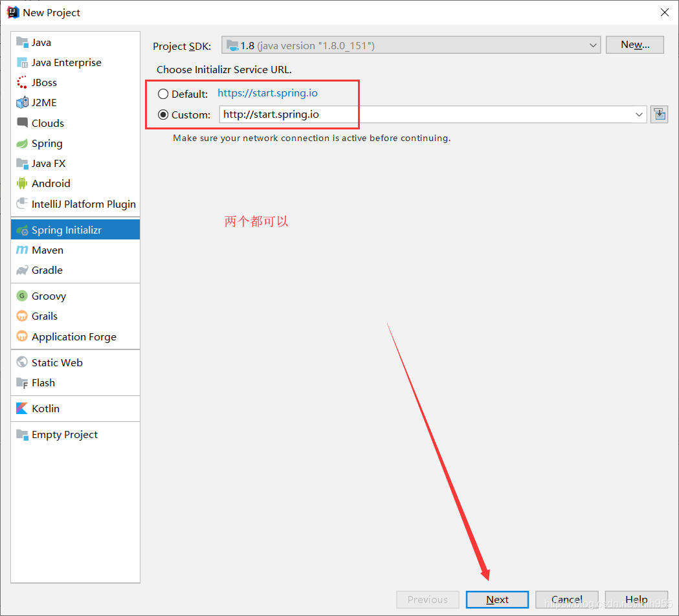Screen dimensions: 679x616
Task: Select Clouds project type
Action: [x=75, y=123]
